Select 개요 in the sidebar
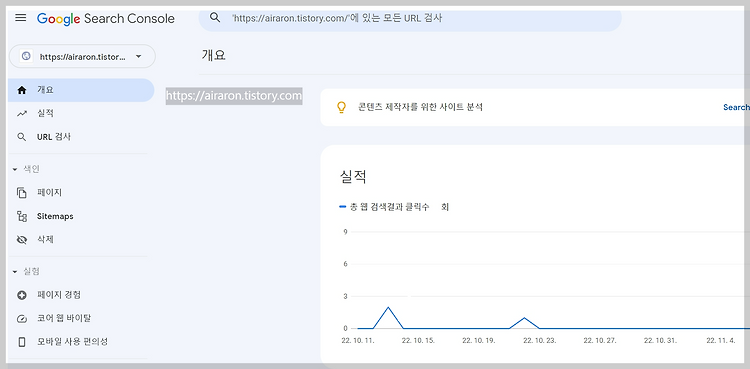This screenshot has width=750, height=369. tap(81, 90)
